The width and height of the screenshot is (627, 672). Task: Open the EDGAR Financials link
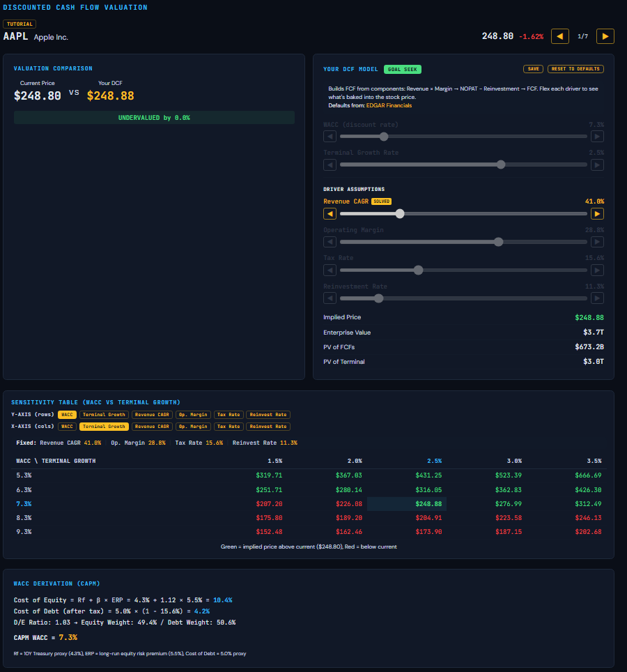pyautogui.click(x=389, y=105)
